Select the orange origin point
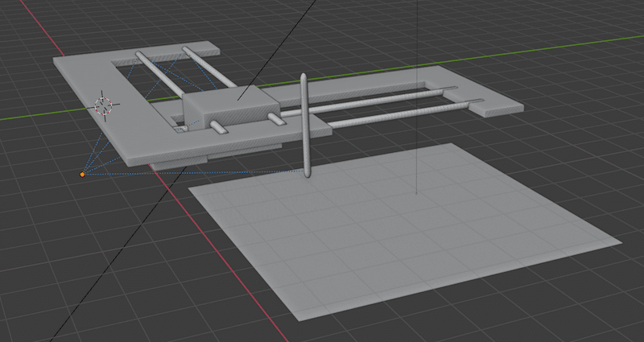The image size is (644, 342). (82, 173)
